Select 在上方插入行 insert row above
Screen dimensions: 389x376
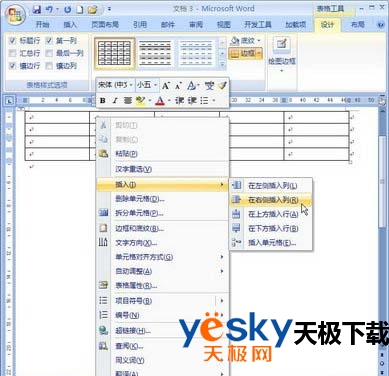click(272, 214)
